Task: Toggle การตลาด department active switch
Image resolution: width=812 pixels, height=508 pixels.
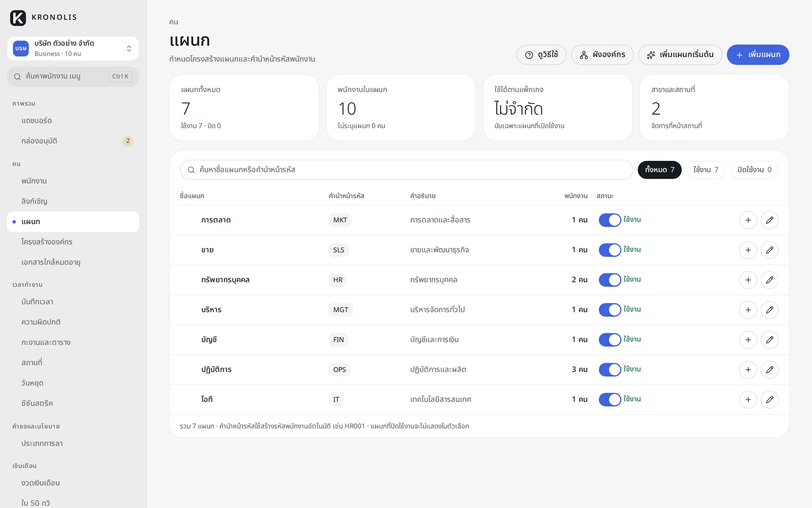Action: tap(610, 220)
